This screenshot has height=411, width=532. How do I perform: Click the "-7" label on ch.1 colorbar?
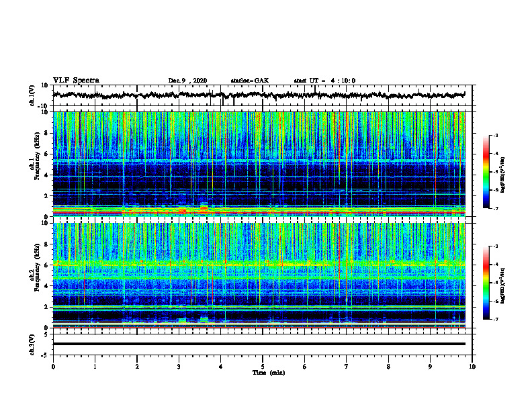(496, 208)
